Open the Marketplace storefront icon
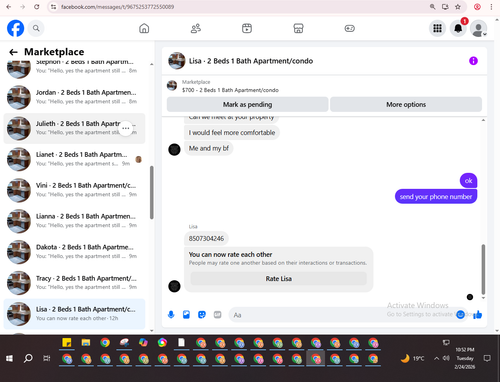The height and width of the screenshot is (382, 500). click(x=298, y=28)
